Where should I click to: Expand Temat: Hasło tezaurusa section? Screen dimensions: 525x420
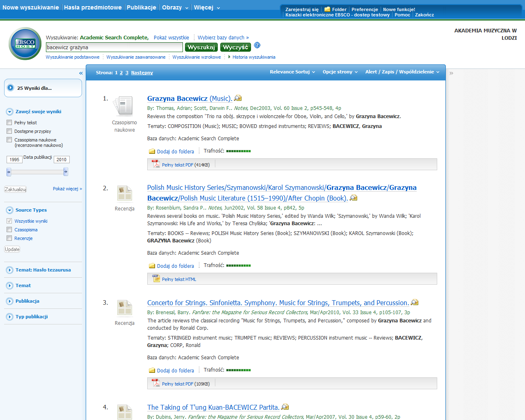10,270
